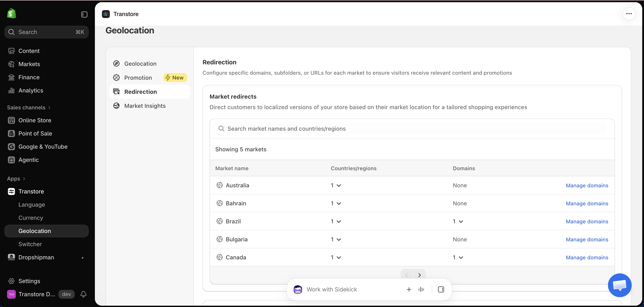Image resolution: width=644 pixels, height=307 pixels.
Task: Expand Canada domains count dropdown
Action: pyautogui.click(x=458, y=258)
